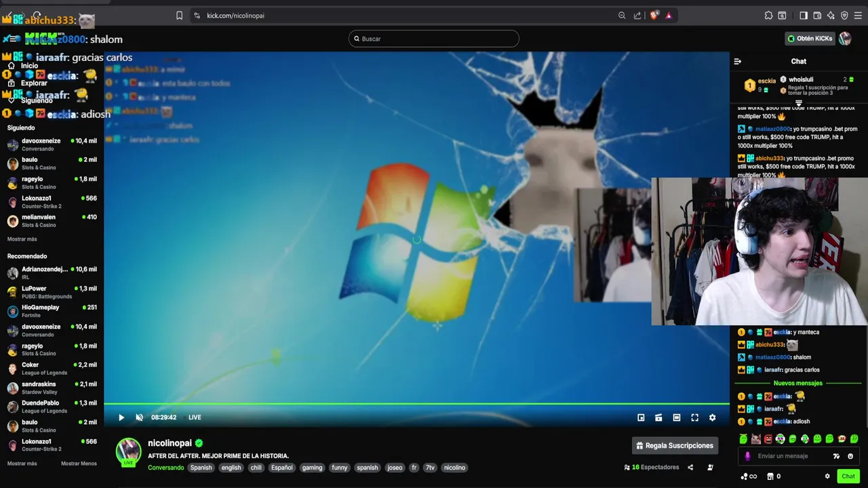Toggle the browser sidebar panel icon

click(804, 16)
